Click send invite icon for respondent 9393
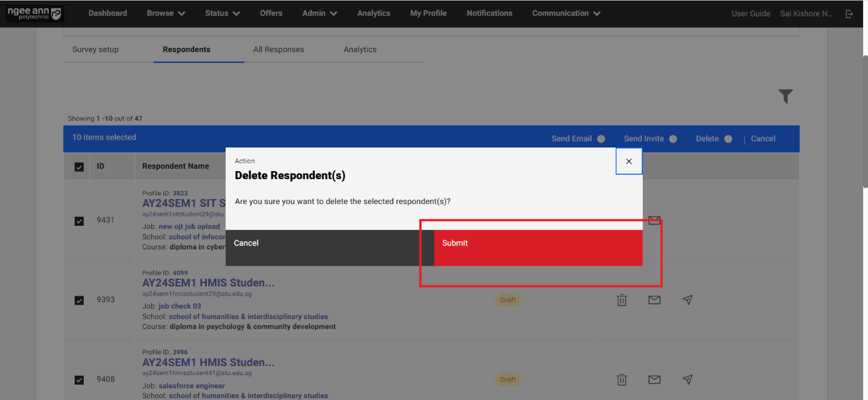This screenshot has width=868, height=400. (x=687, y=300)
